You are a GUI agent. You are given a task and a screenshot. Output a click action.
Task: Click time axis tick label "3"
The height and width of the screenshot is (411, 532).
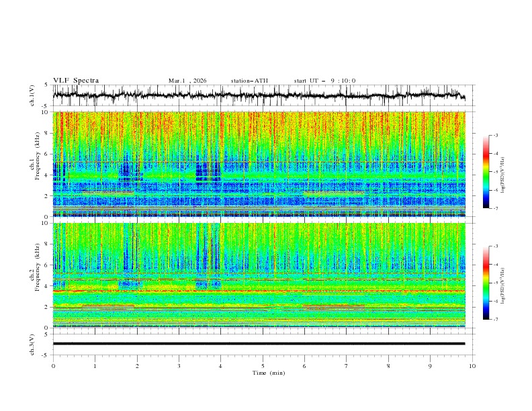click(179, 366)
